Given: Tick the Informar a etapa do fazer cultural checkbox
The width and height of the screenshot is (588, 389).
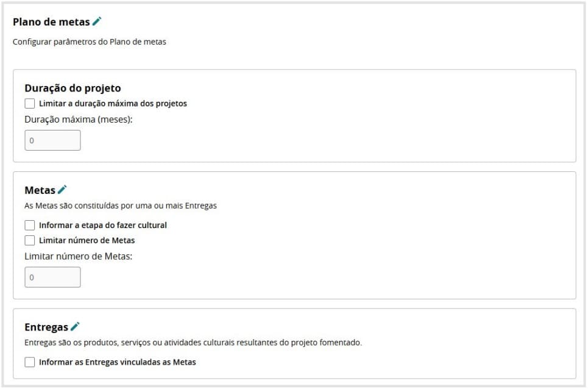Looking at the screenshot, I should tap(30, 225).
